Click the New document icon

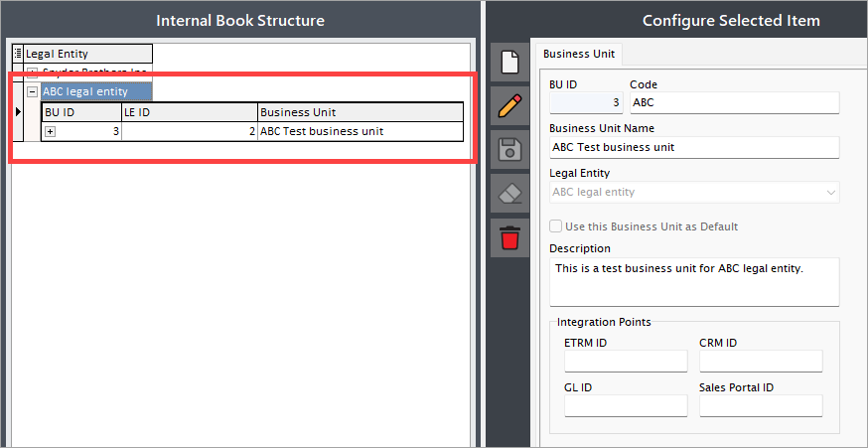click(509, 62)
